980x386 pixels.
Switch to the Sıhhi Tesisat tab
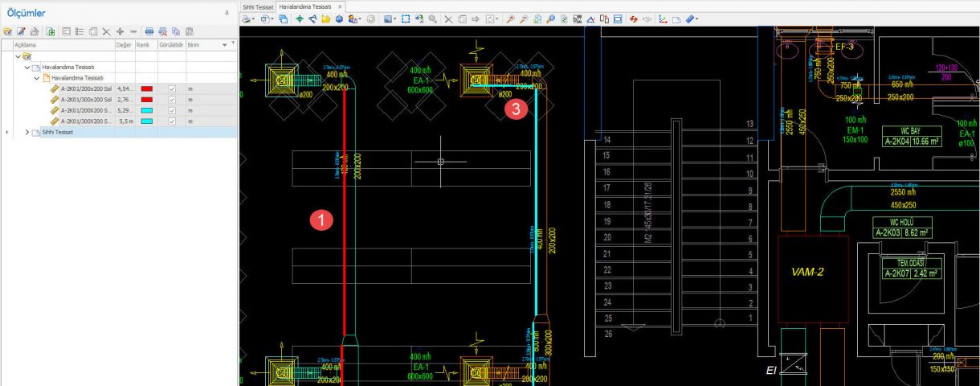click(x=259, y=6)
